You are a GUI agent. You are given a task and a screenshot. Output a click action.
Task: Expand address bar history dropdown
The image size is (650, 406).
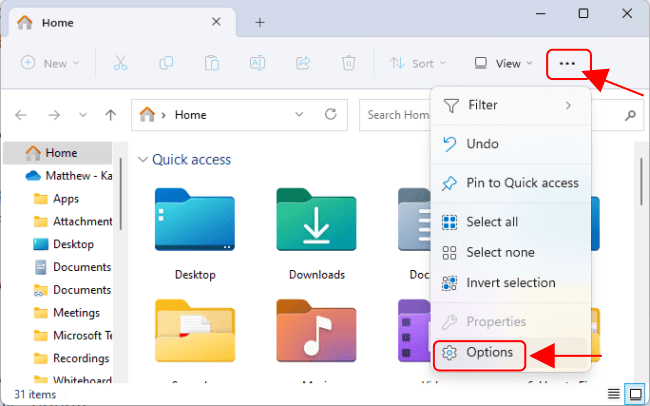point(299,114)
